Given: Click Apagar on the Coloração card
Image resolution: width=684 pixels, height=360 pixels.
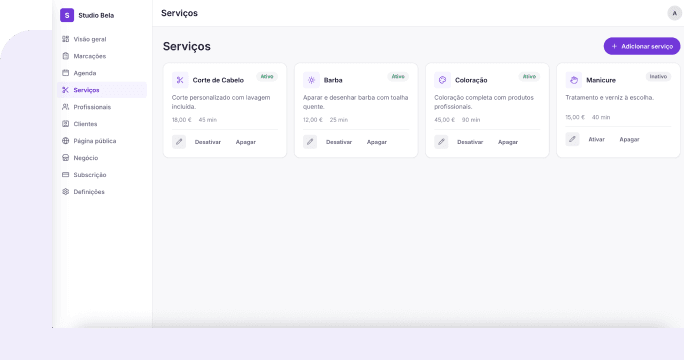Looking at the screenshot, I should pyautogui.click(x=508, y=142).
